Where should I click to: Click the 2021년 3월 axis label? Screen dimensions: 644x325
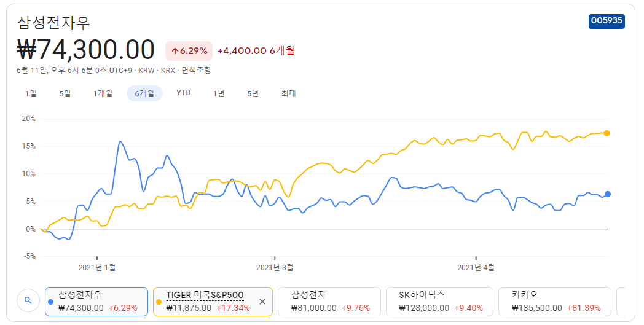click(275, 267)
